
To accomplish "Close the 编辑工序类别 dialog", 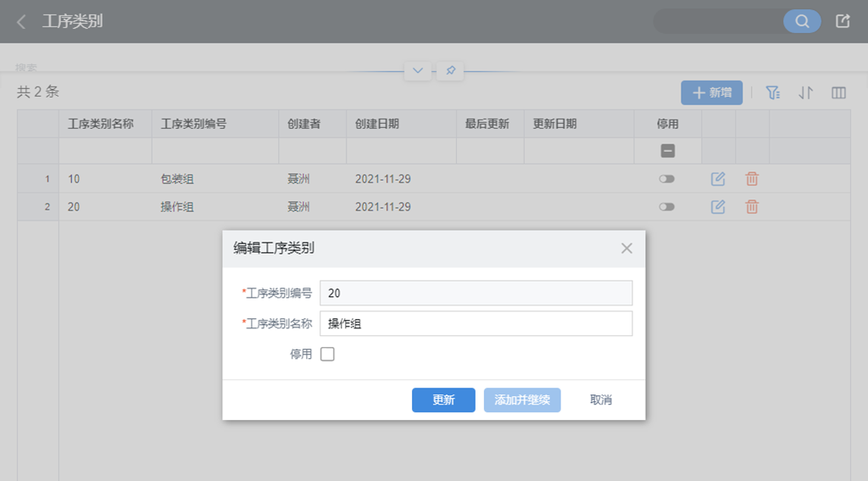I will [626, 249].
